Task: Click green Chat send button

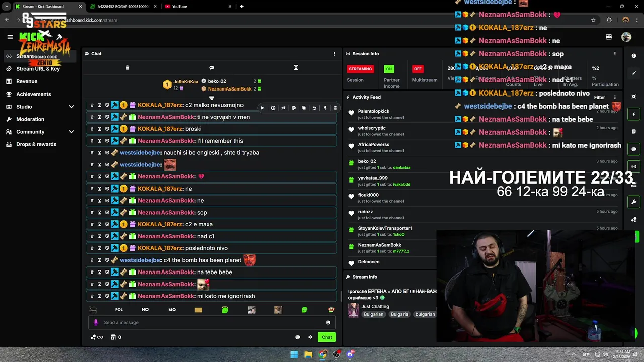Action: (327, 337)
